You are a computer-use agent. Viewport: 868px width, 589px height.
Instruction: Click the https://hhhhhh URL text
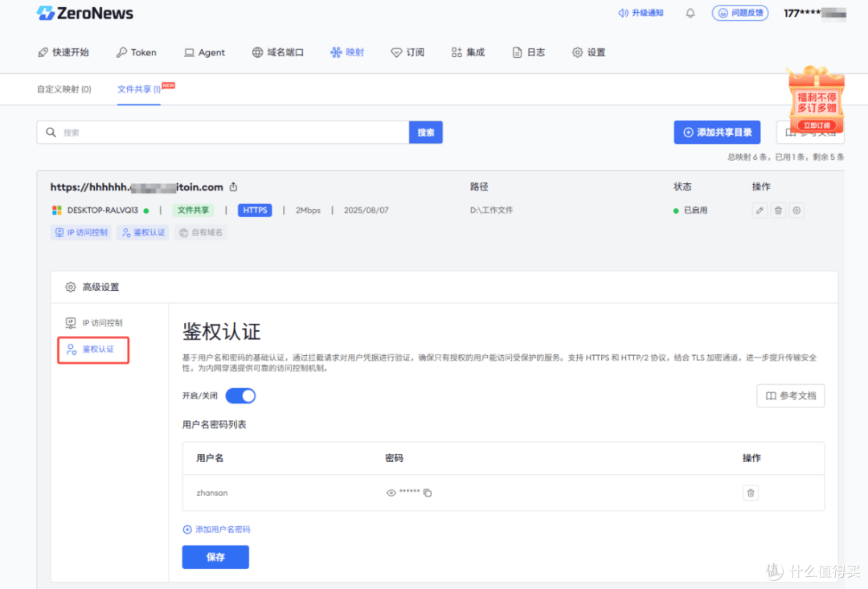pos(137,187)
